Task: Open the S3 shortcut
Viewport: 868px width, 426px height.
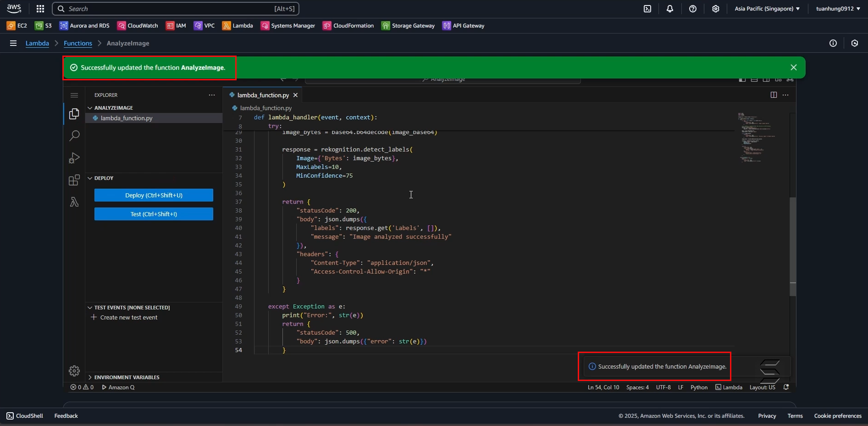Action: pos(44,26)
